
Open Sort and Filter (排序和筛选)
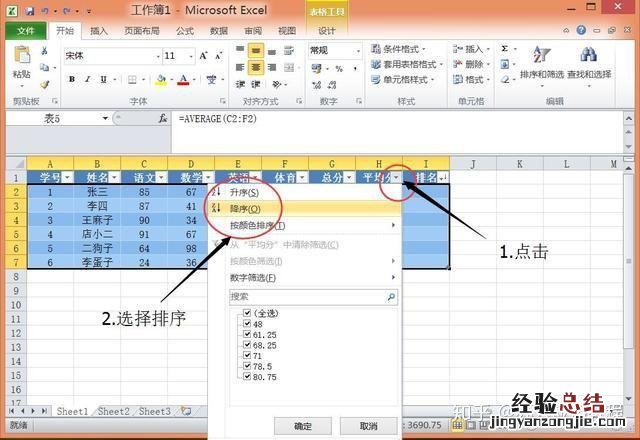(x=542, y=65)
